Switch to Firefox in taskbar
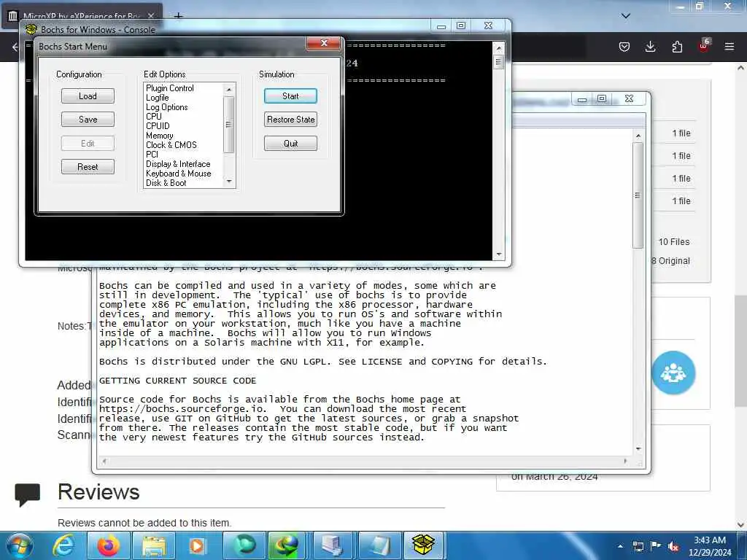 pyautogui.click(x=109, y=545)
